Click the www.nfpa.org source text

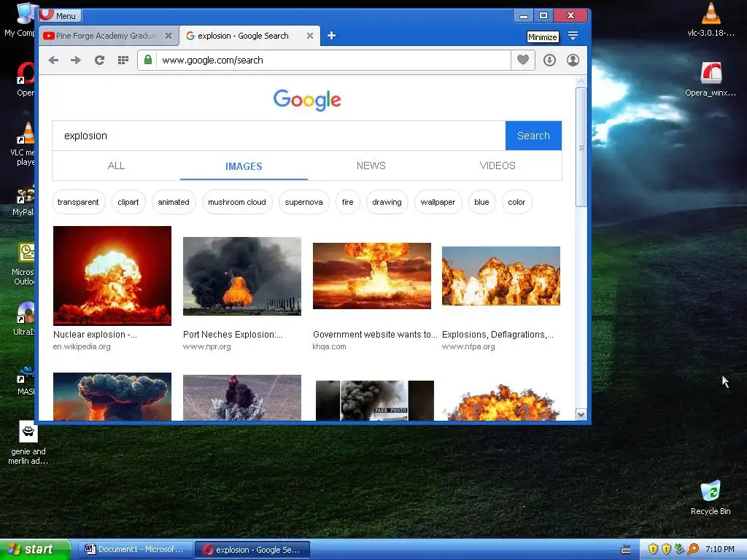click(468, 346)
